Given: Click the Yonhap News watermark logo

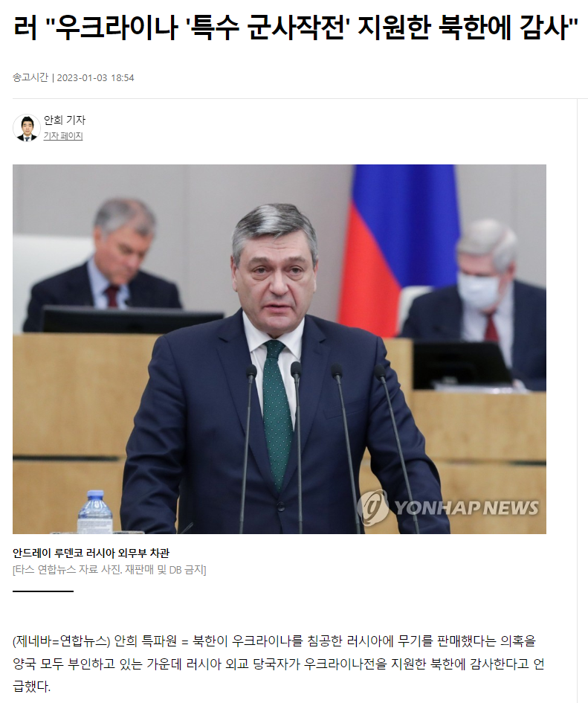Looking at the screenshot, I should point(448,507).
